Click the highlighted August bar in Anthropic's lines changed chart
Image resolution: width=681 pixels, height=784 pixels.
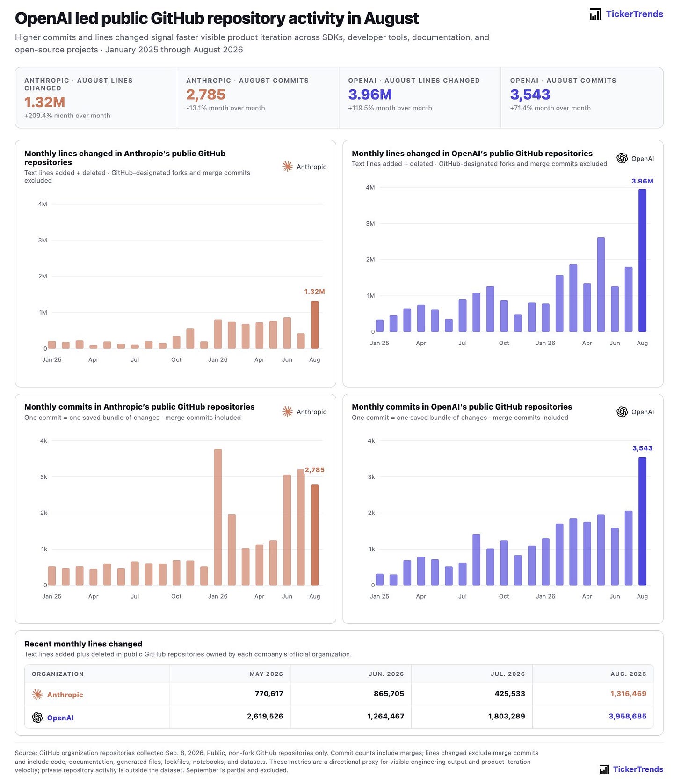coord(315,325)
